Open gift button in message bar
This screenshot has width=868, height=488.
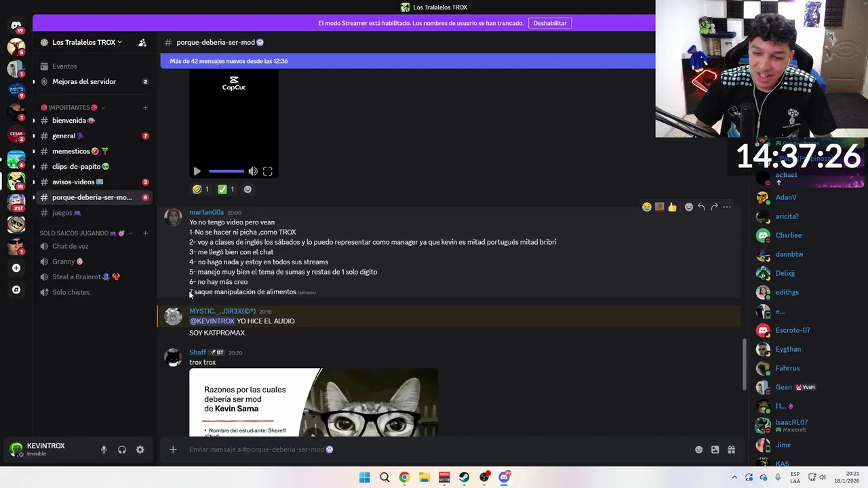(x=731, y=449)
